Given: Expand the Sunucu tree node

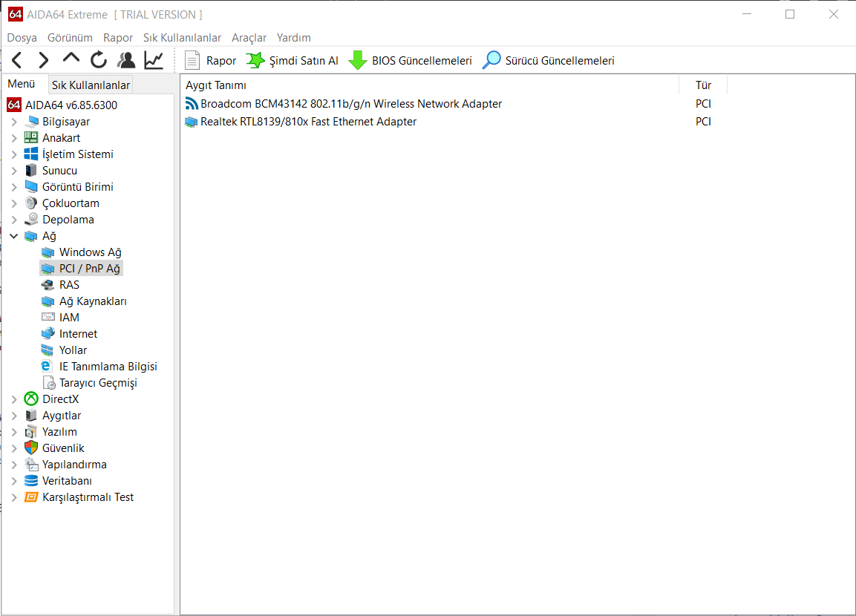Looking at the screenshot, I should [14, 171].
